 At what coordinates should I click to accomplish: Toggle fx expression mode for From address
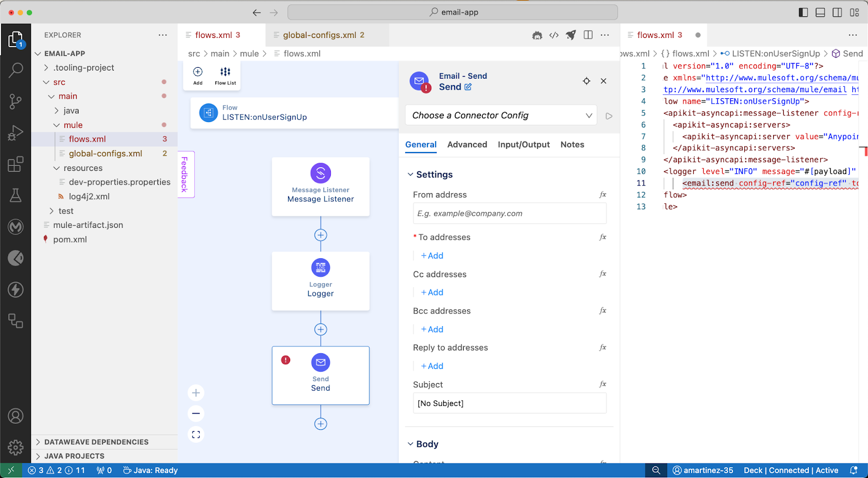603,195
